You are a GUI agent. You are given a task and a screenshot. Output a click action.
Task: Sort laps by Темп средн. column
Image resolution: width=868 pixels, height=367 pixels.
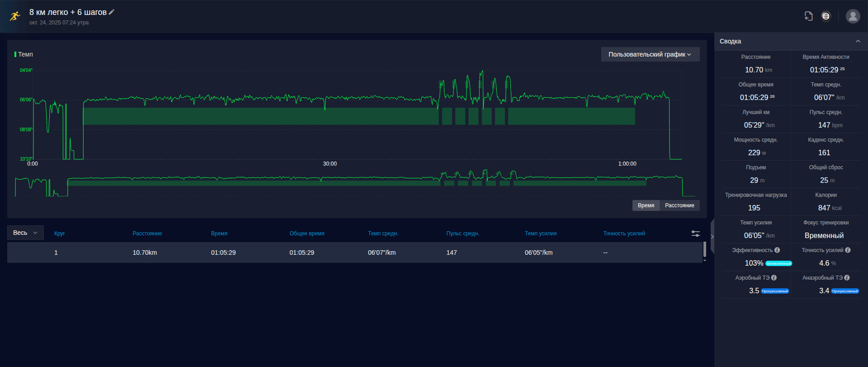pos(383,234)
